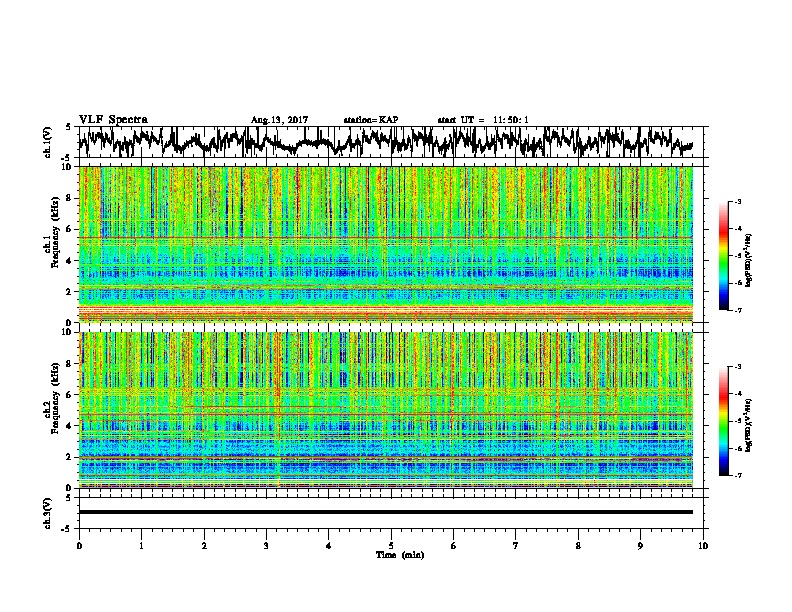Click the ch.2 color bar log(PSD) unit label

click(x=749, y=425)
